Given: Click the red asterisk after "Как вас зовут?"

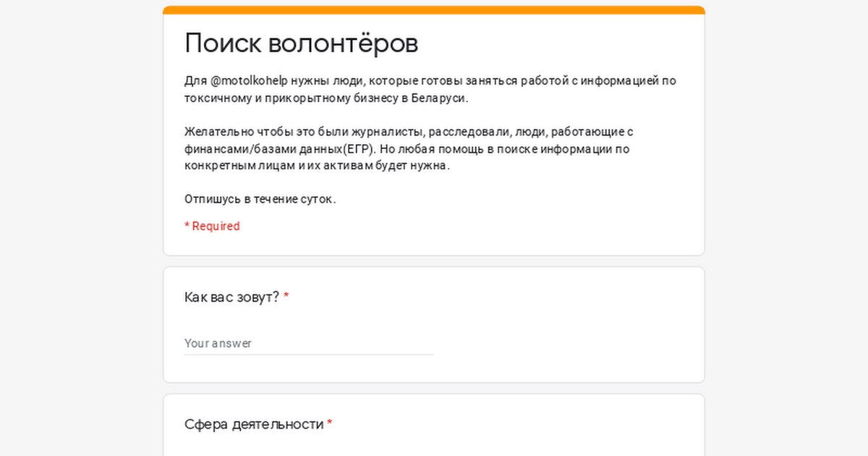Looking at the screenshot, I should (x=286, y=297).
